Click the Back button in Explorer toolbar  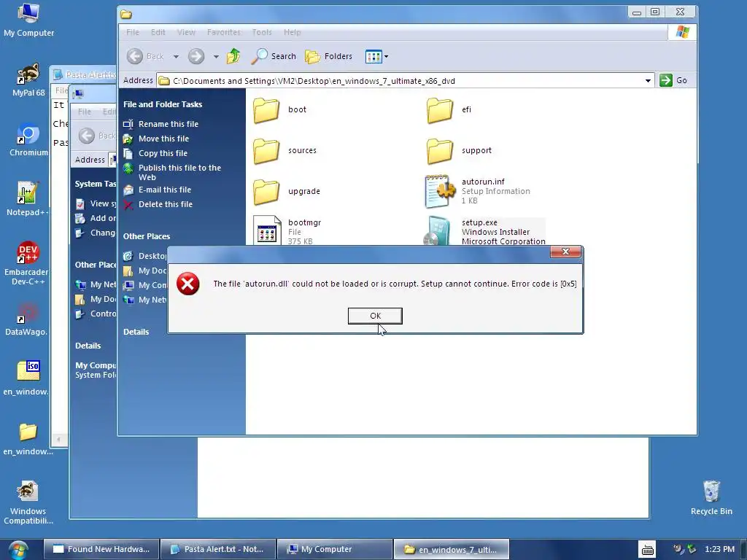(145, 56)
